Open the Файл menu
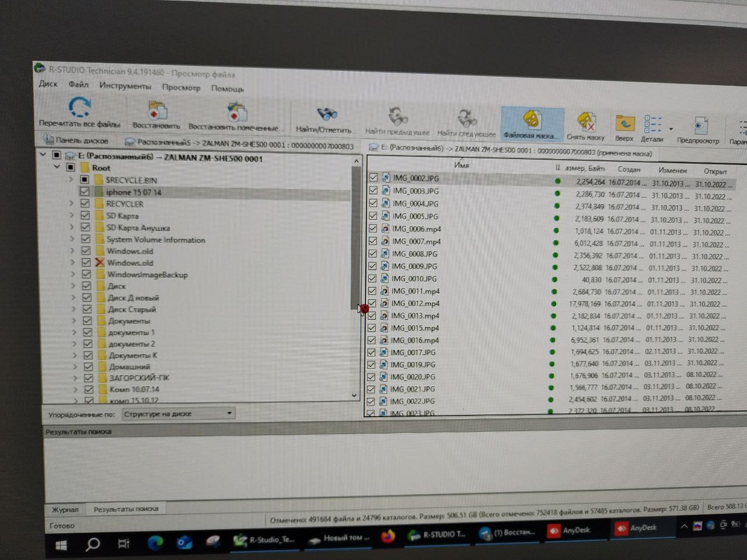This screenshot has height=560, width=747. pos(78,85)
